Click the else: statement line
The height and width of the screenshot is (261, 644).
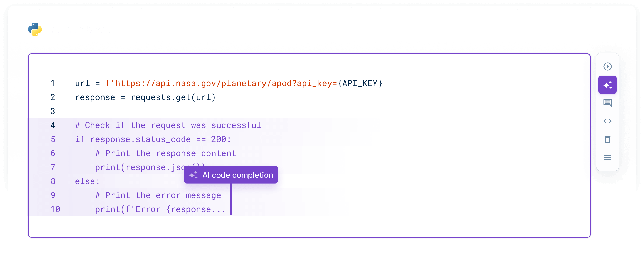coord(87,181)
